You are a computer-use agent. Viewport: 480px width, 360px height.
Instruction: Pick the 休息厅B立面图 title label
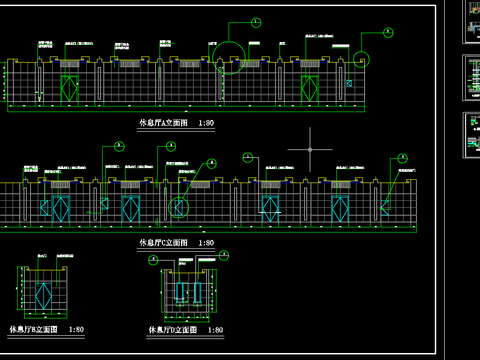click(33, 330)
